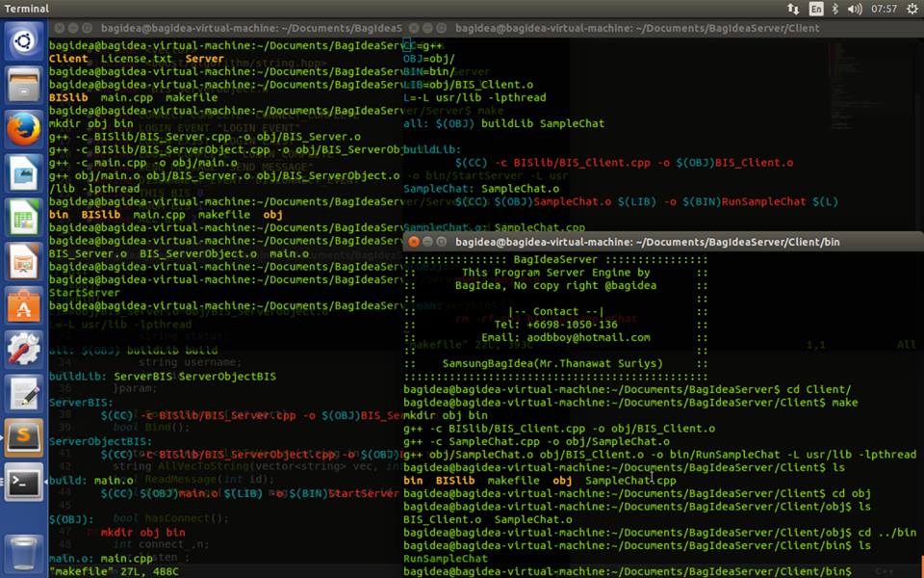
Task: Open the Ubuntu Dash search launcher
Action: tap(24, 41)
